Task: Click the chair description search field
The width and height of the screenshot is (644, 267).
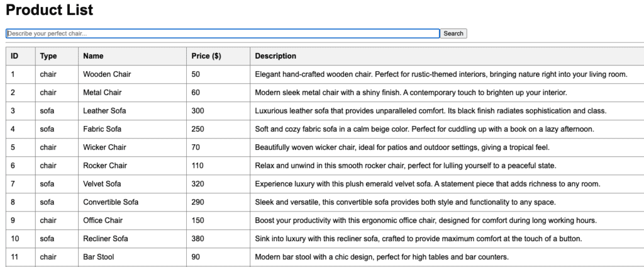Action: [223, 33]
